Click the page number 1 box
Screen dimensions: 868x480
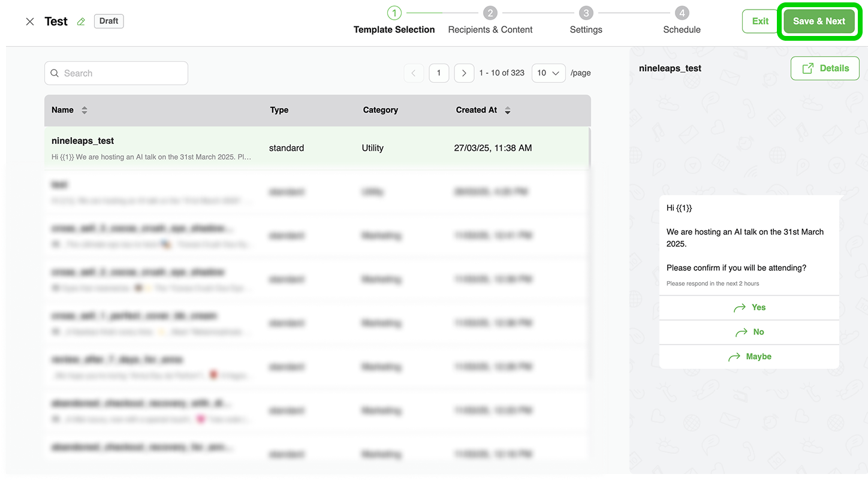point(439,73)
